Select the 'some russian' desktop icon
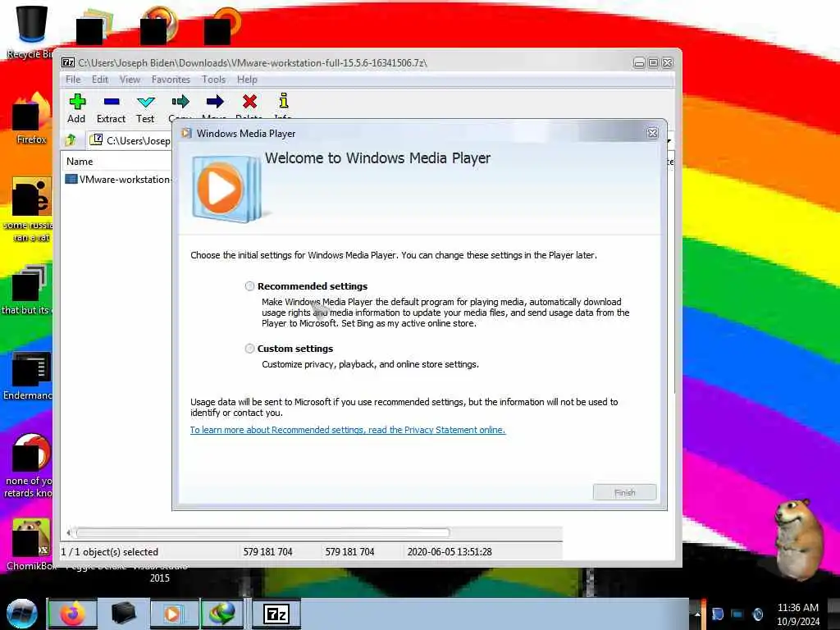The width and height of the screenshot is (840, 630). pyautogui.click(x=31, y=210)
